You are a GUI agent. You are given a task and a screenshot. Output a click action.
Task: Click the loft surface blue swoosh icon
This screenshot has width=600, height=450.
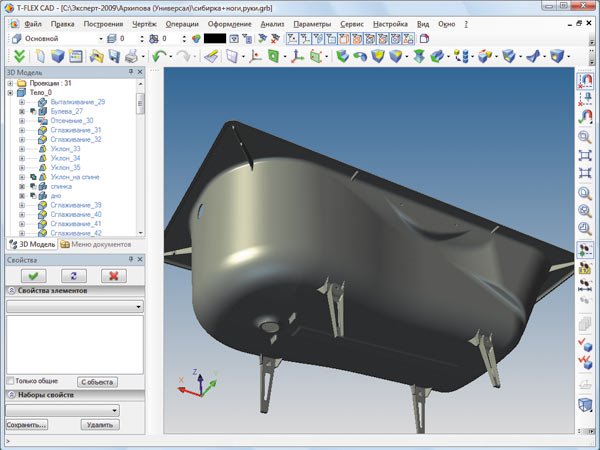tap(534, 57)
